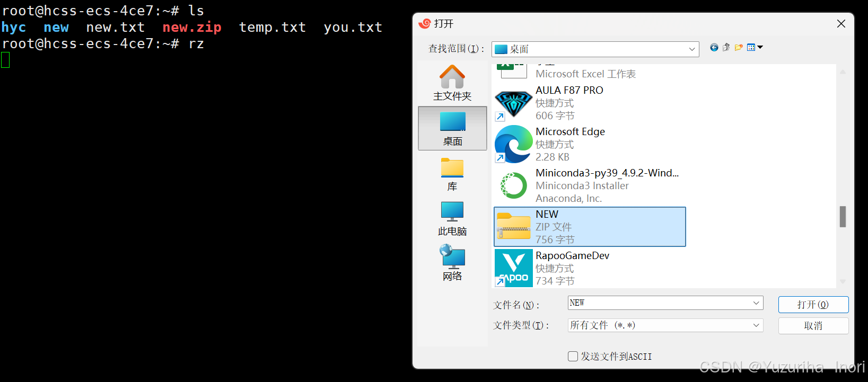Click the "Microsoft Excel 工作表" text

pyautogui.click(x=586, y=74)
